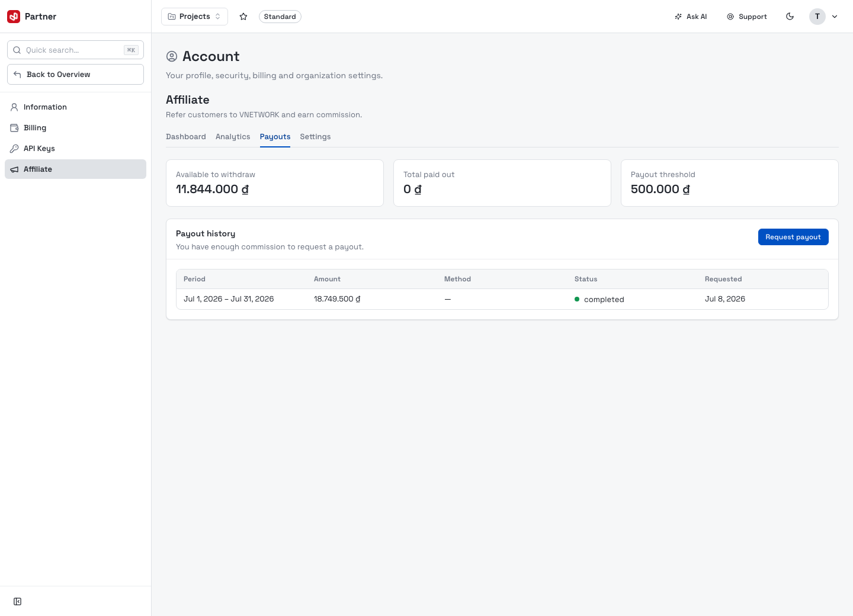The image size is (853, 616).
Task: Click the completed status cell
Action: tap(599, 299)
